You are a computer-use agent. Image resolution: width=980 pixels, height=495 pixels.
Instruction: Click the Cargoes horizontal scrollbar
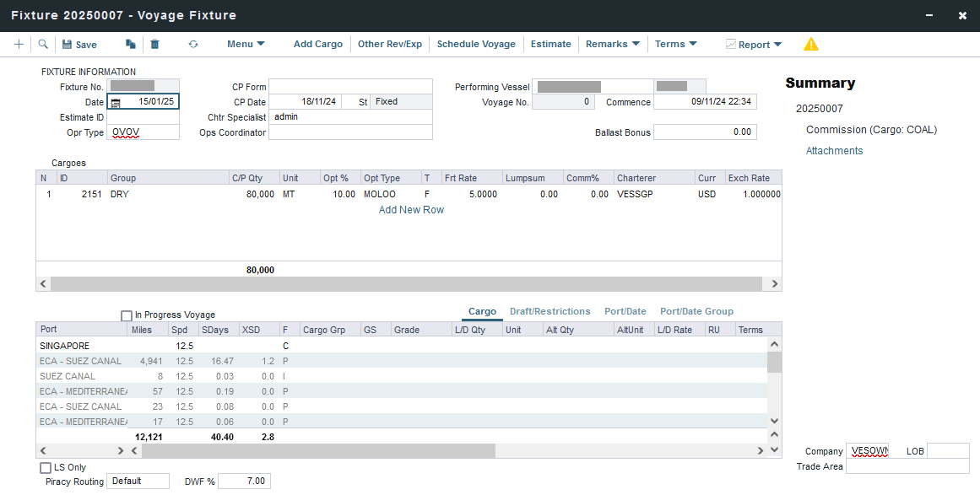pos(409,284)
